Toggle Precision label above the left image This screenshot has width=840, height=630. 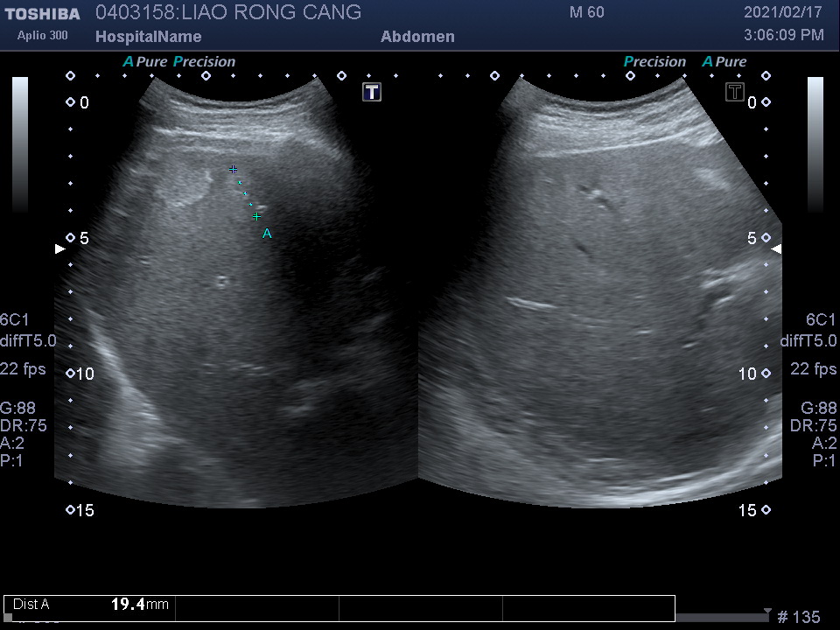click(204, 62)
